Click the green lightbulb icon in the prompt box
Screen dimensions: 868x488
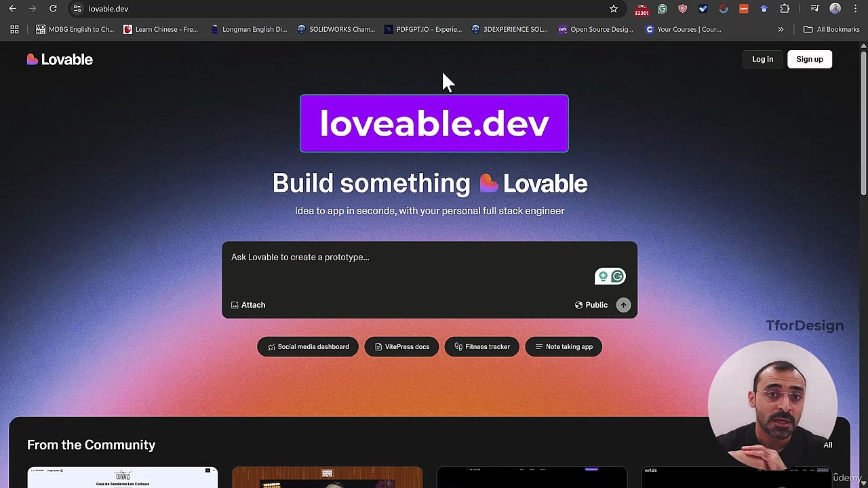pos(603,277)
